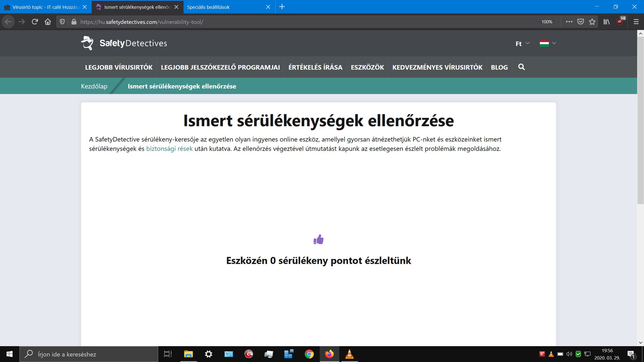The image size is (644, 362).
Task: Click the page vertical scrollbar thumb
Action: [640, 120]
